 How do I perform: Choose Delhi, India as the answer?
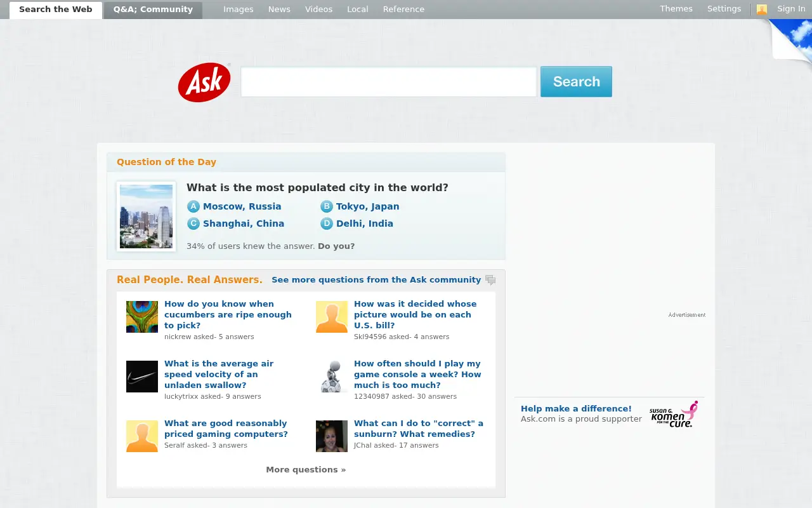(x=365, y=224)
